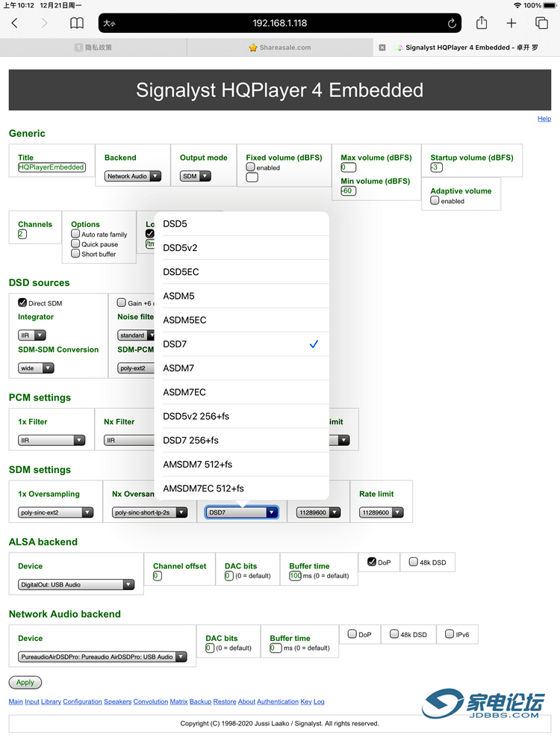Edit ALSA Buffer time 100 field

point(295,576)
